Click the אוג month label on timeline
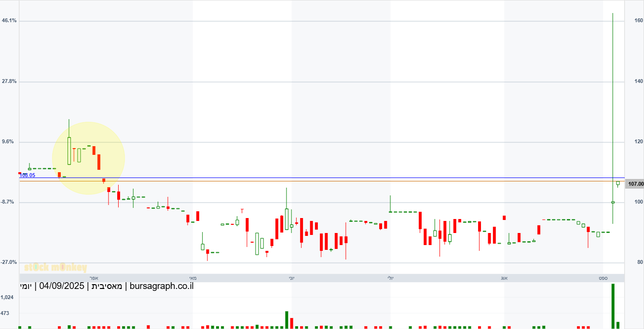The width and height of the screenshot is (644, 329). click(x=504, y=278)
